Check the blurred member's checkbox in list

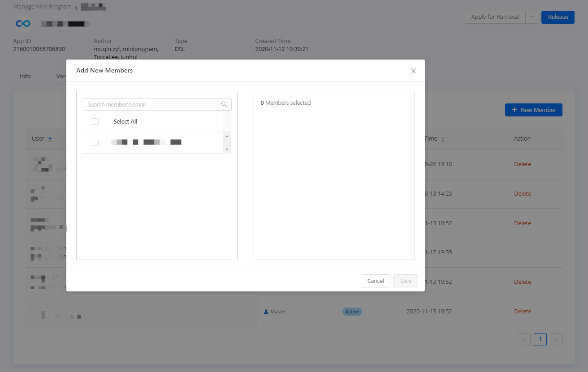(95, 142)
